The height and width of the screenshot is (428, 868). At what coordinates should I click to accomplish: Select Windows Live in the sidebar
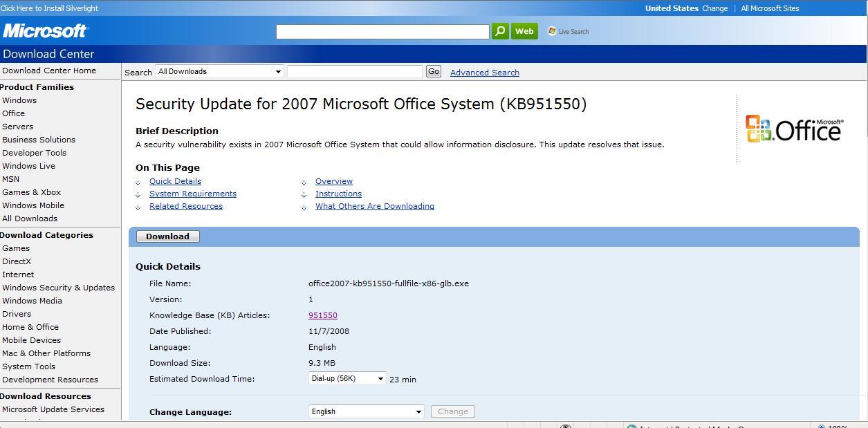point(28,166)
